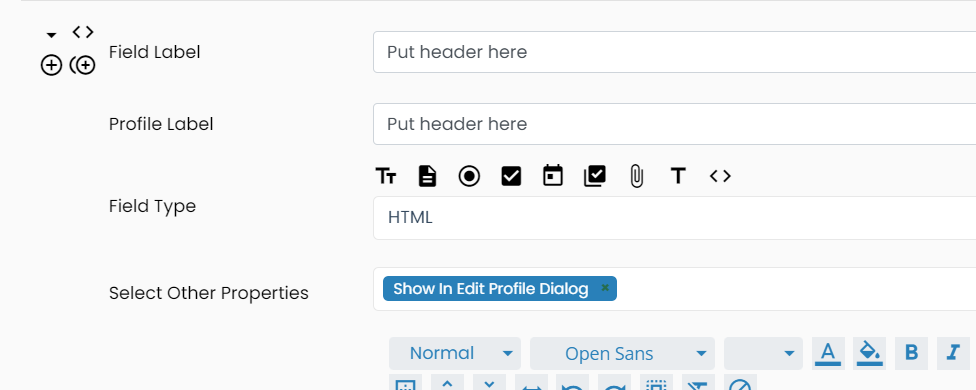Viewport: 976px width, 390px height.
Task: Open the empty font size dropdown
Action: [x=763, y=353]
